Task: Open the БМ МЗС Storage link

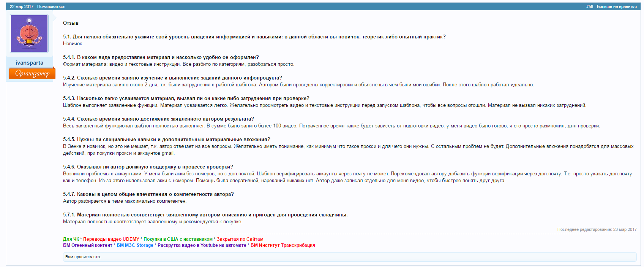Action: [135, 245]
